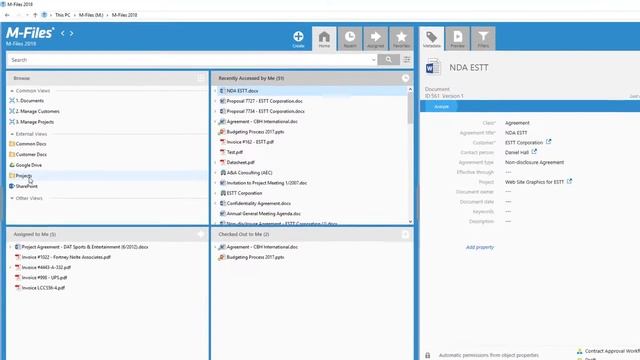Open the Create plus menu
Image resolution: width=640 pixels, height=360 pixels.
[x=298, y=39]
